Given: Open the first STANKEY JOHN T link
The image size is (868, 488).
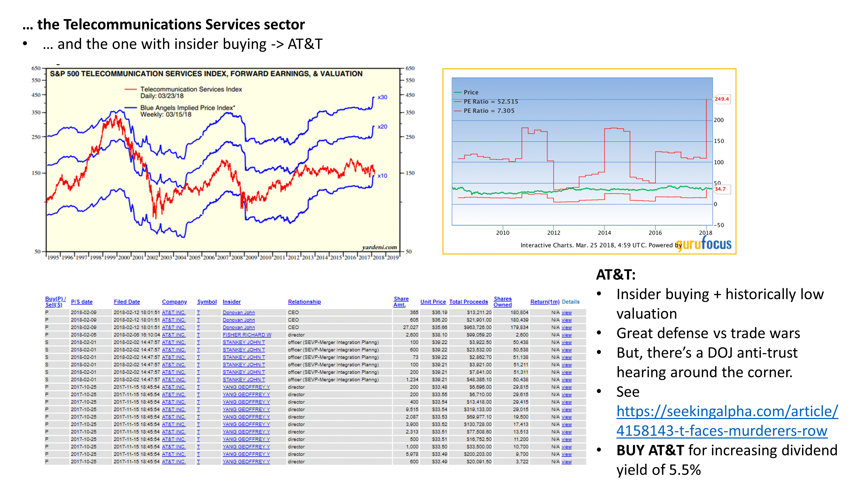Looking at the screenshot, I should tap(244, 342).
